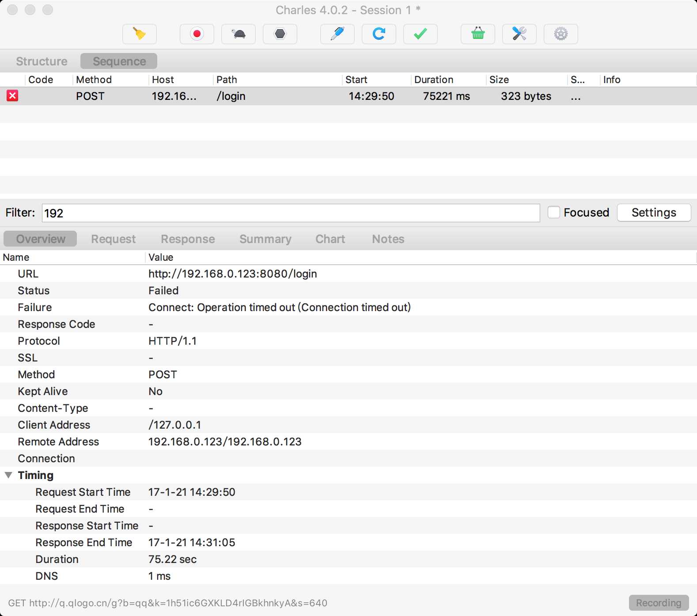Viewport: 697px width, 616px height.
Task: Select the Request Start Time row
Action: pos(348,492)
